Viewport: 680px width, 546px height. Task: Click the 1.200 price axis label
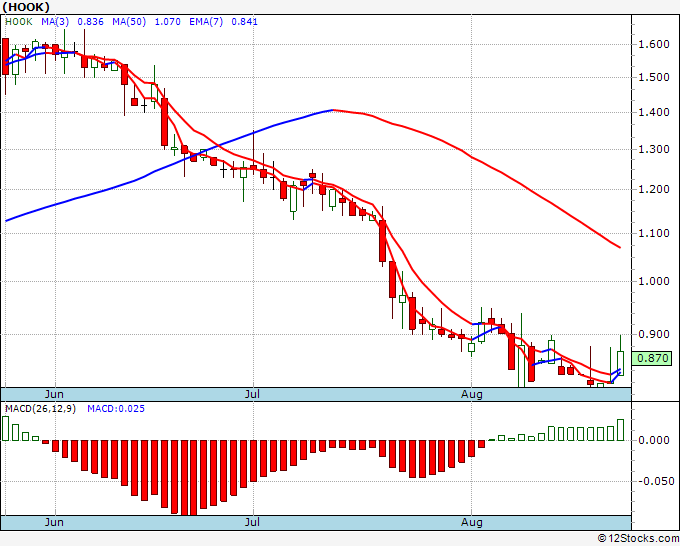point(654,190)
